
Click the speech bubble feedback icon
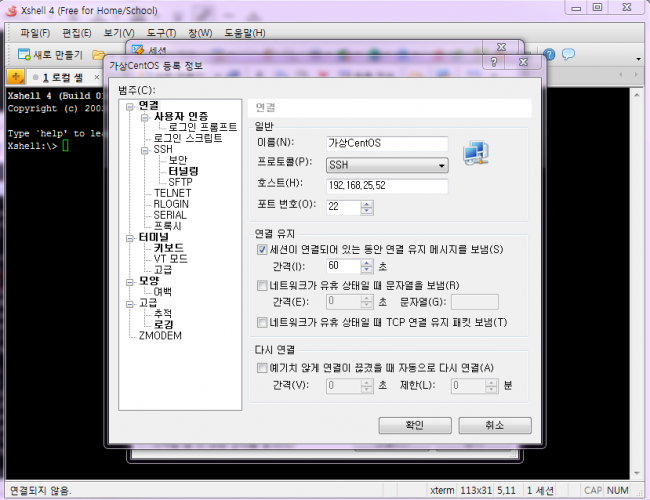pyautogui.click(x=568, y=54)
